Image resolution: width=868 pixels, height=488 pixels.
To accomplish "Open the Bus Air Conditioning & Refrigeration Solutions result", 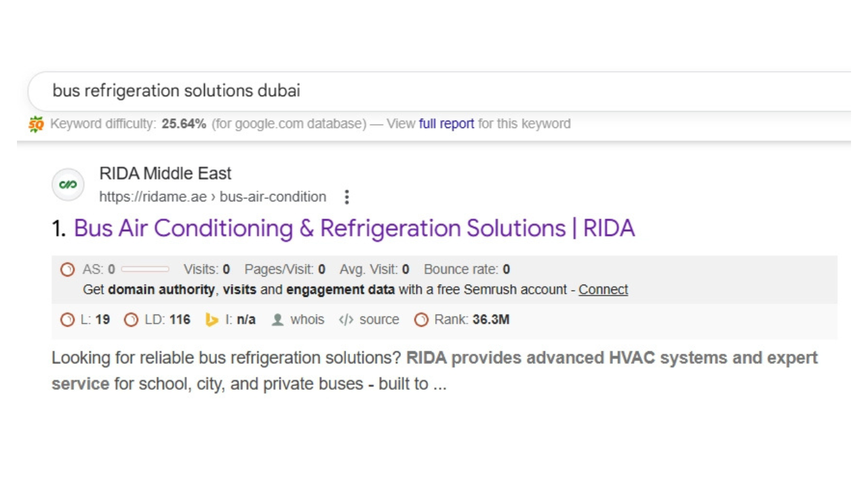I will (x=354, y=228).
